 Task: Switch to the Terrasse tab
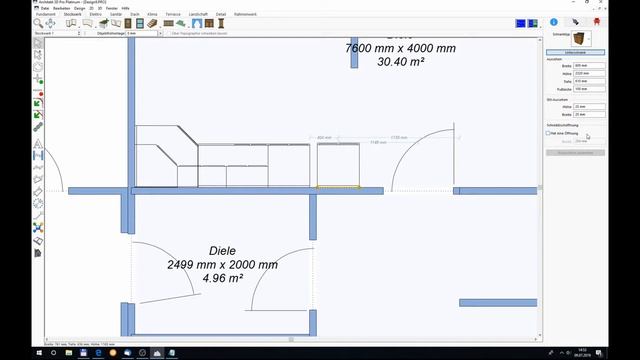pyautogui.click(x=173, y=14)
